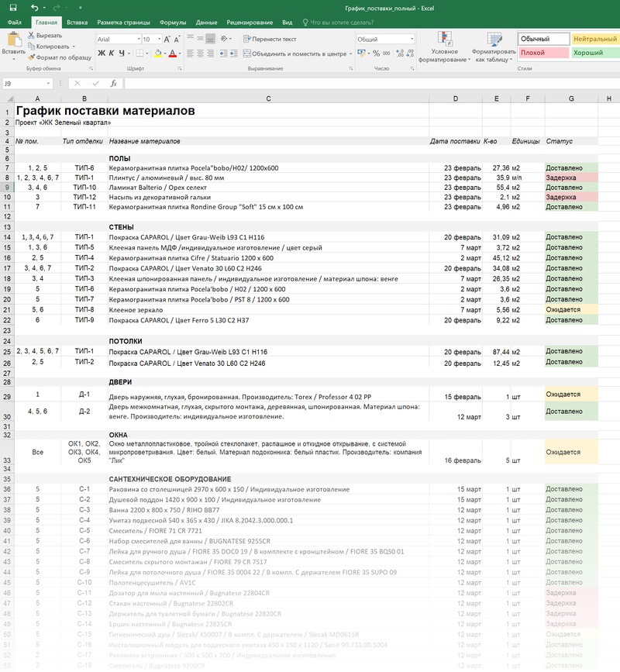
Task: Decrease decimal places icon
Action: [x=410, y=53]
